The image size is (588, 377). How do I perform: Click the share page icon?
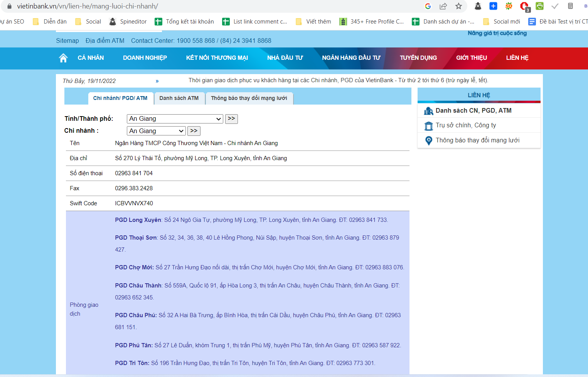point(443,6)
